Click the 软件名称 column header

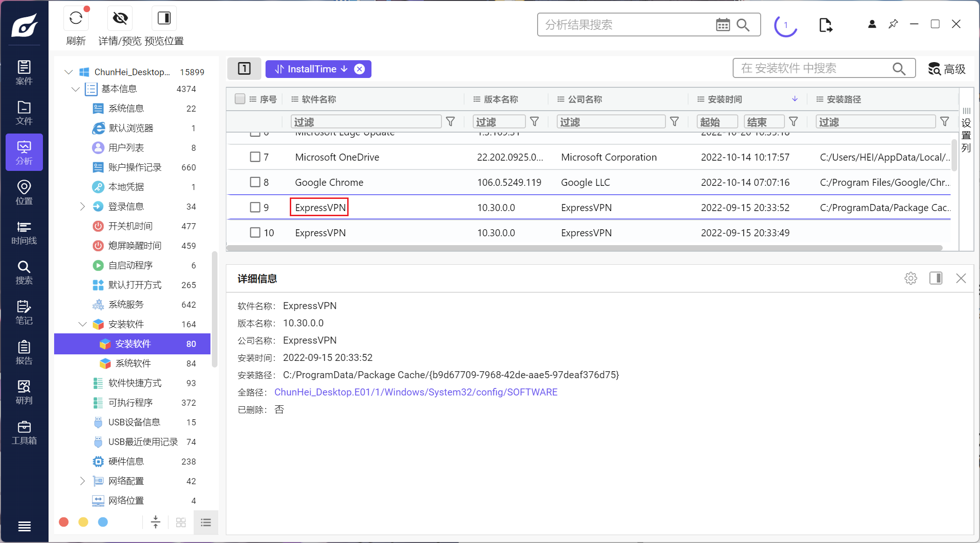coord(319,99)
